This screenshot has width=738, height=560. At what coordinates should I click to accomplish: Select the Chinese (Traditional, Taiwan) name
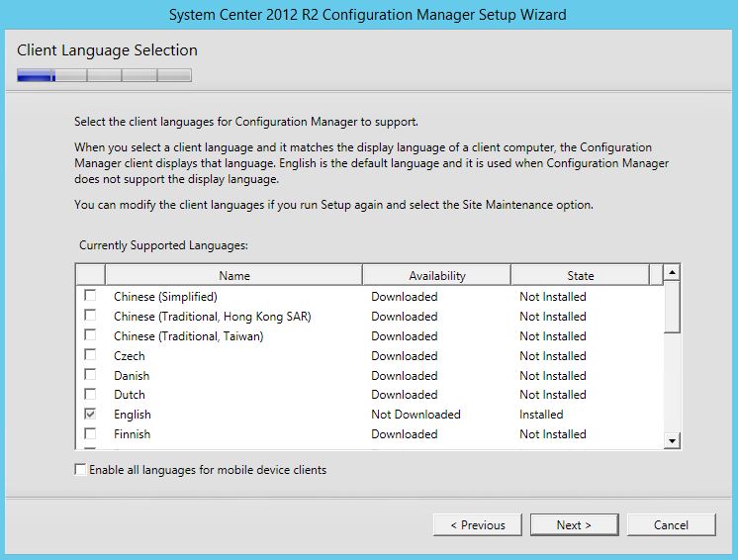188,336
